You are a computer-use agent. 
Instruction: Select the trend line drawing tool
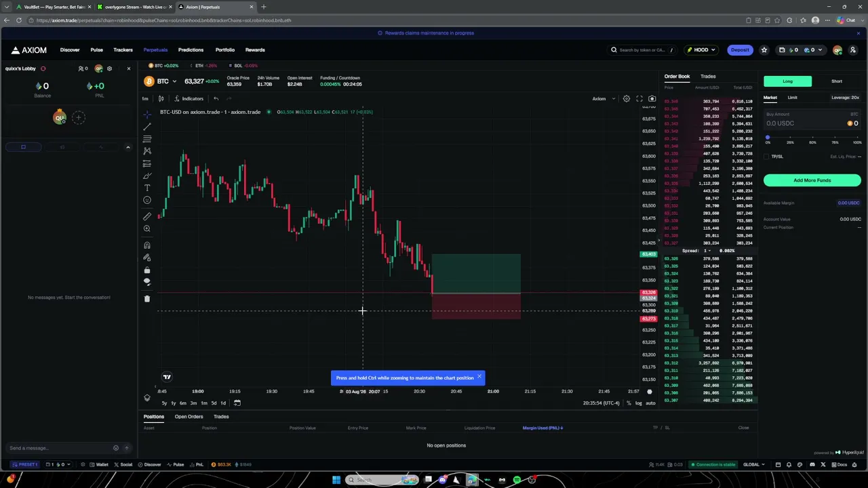click(147, 127)
